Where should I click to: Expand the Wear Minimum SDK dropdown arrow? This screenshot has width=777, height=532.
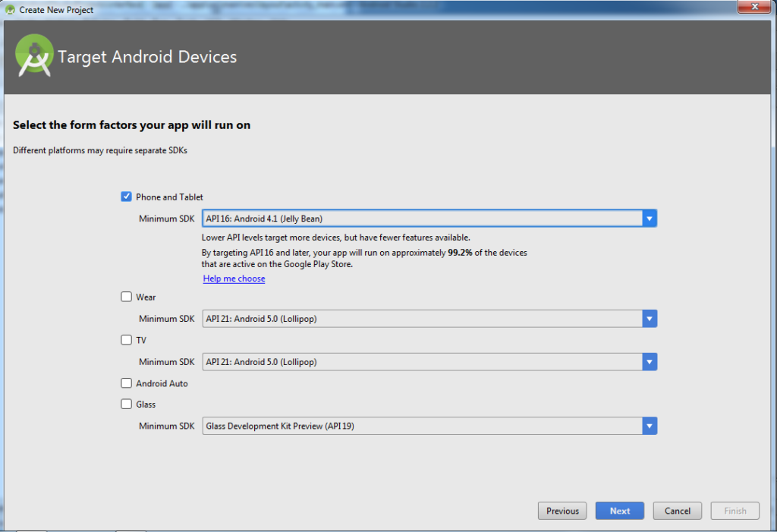tap(650, 319)
